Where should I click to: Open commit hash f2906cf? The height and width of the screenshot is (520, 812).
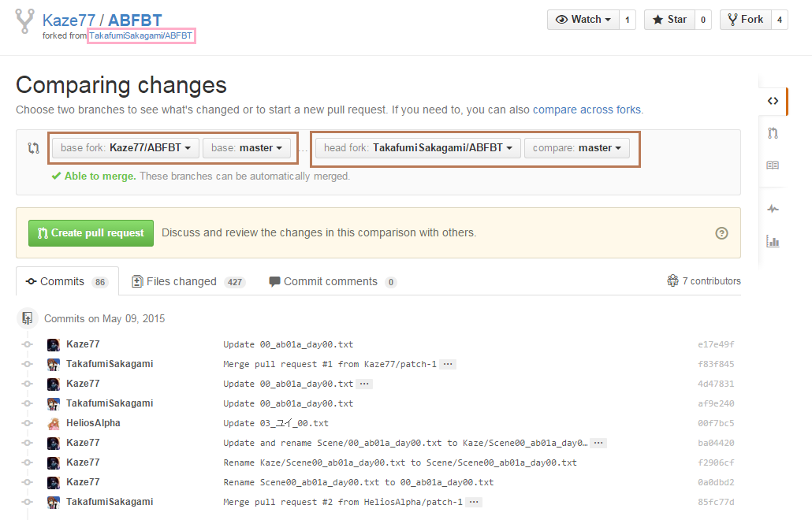[x=716, y=462]
